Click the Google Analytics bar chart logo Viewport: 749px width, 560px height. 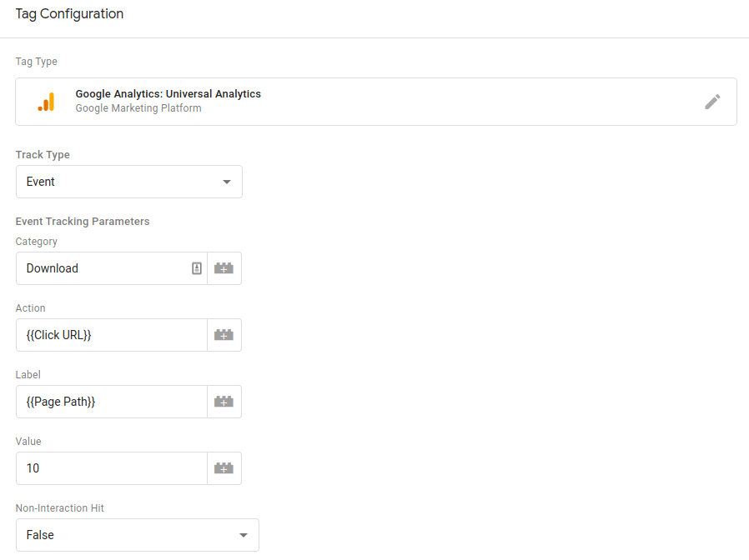[46, 102]
